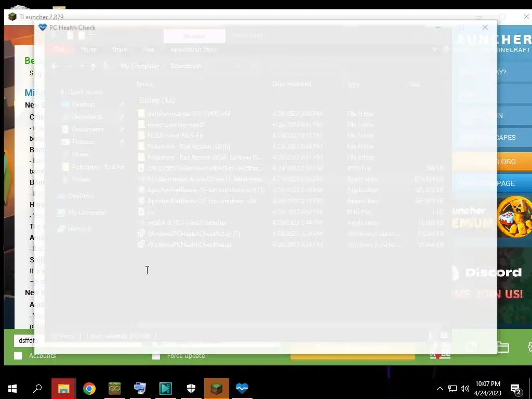Sort files by Date modified column
This screenshot has height=399, width=532.
coord(291,84)
